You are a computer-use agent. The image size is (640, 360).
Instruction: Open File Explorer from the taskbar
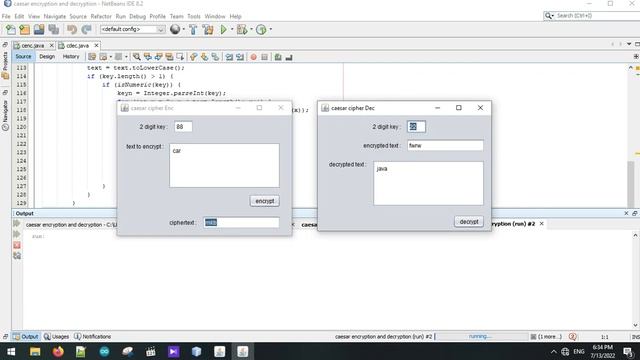[35, 351]
